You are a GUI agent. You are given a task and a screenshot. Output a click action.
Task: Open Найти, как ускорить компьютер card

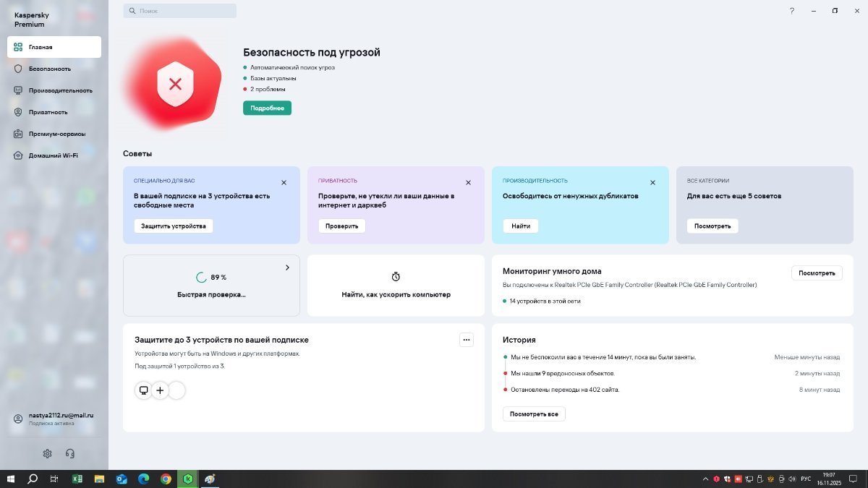(396, 286)
